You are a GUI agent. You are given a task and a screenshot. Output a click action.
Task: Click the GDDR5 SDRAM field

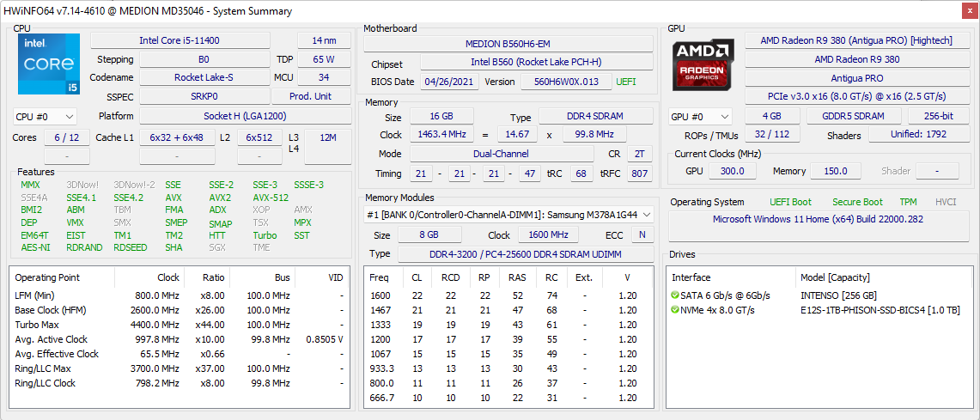point(854,116)
